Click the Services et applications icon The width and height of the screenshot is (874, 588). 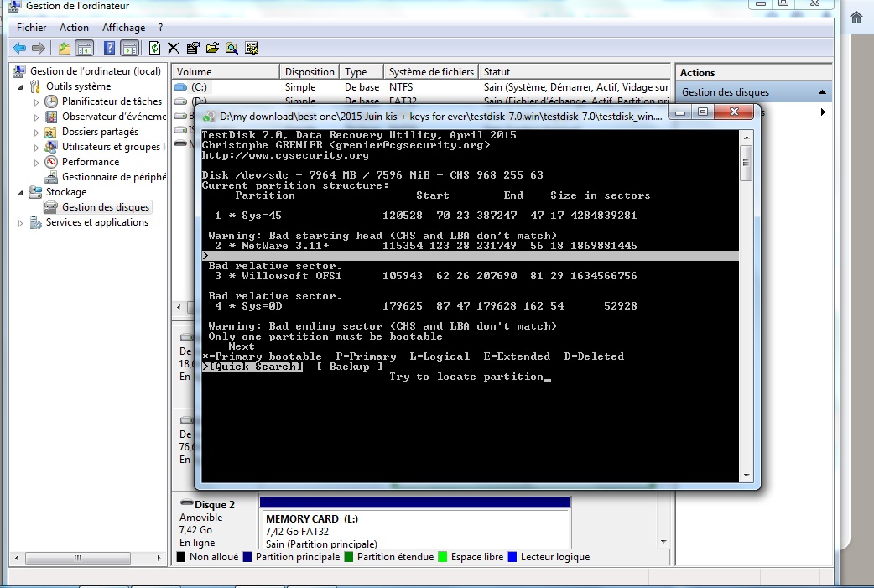[x=35, y=222]
